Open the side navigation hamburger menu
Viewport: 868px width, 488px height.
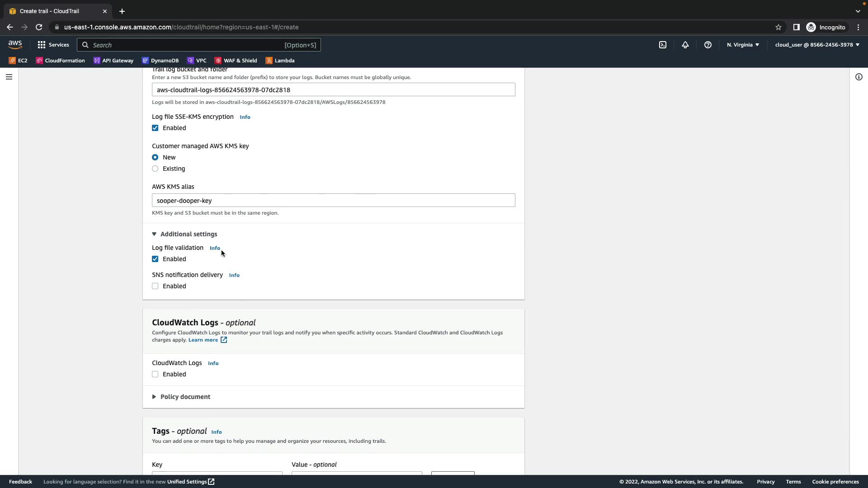click(9, 77)
